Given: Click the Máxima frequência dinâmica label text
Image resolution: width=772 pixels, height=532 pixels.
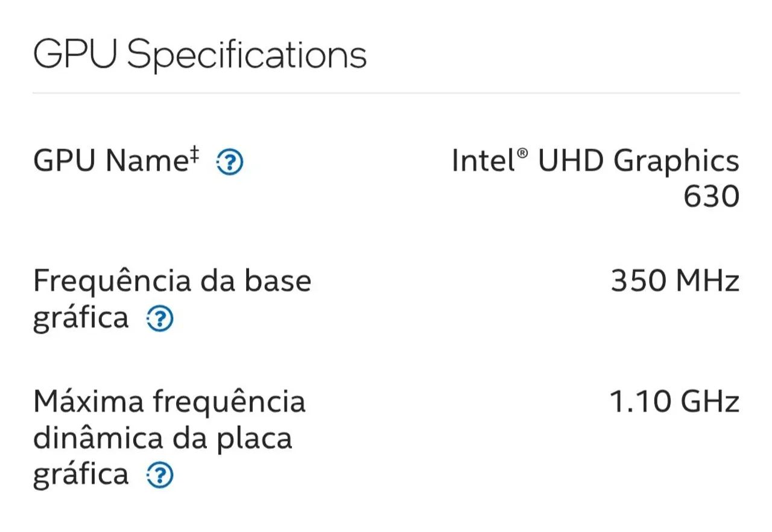Looking at the screenshot, I should 169,400.
